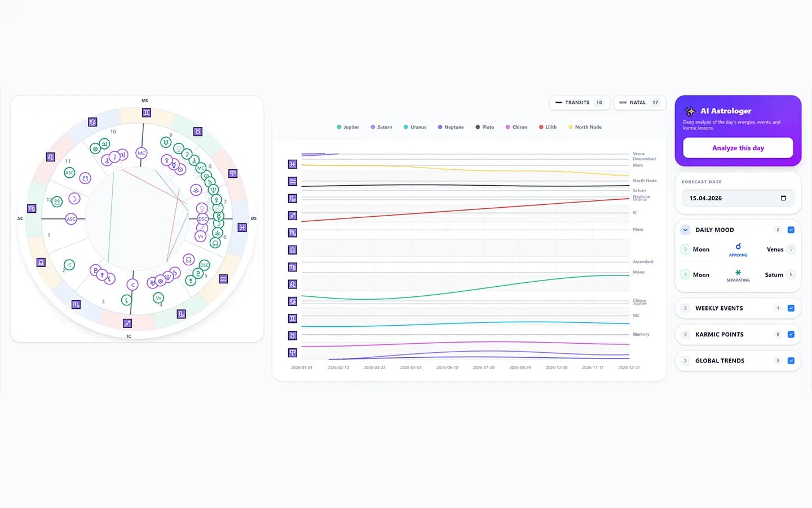
Task: Click the Jupiter green legend dot
Action: [339, 127]
